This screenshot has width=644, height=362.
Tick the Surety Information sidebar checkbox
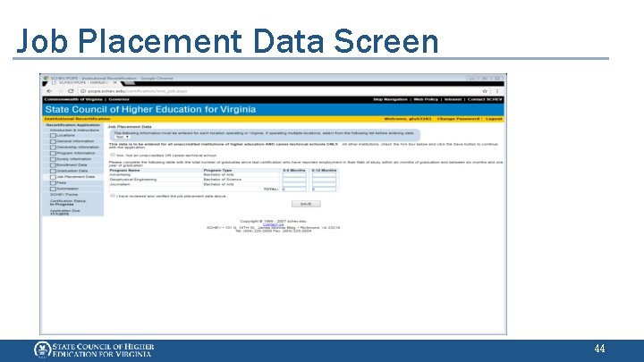(x=53, y=159)
